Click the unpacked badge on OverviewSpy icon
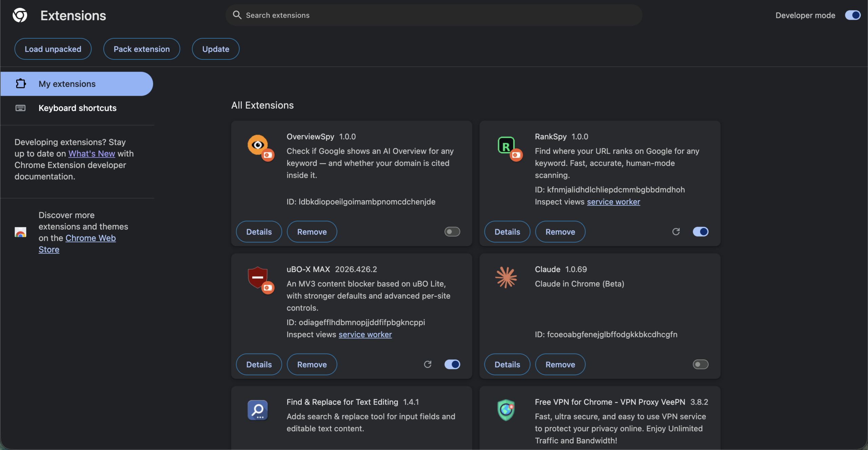868x450 pixels. (x=268, y=155)
